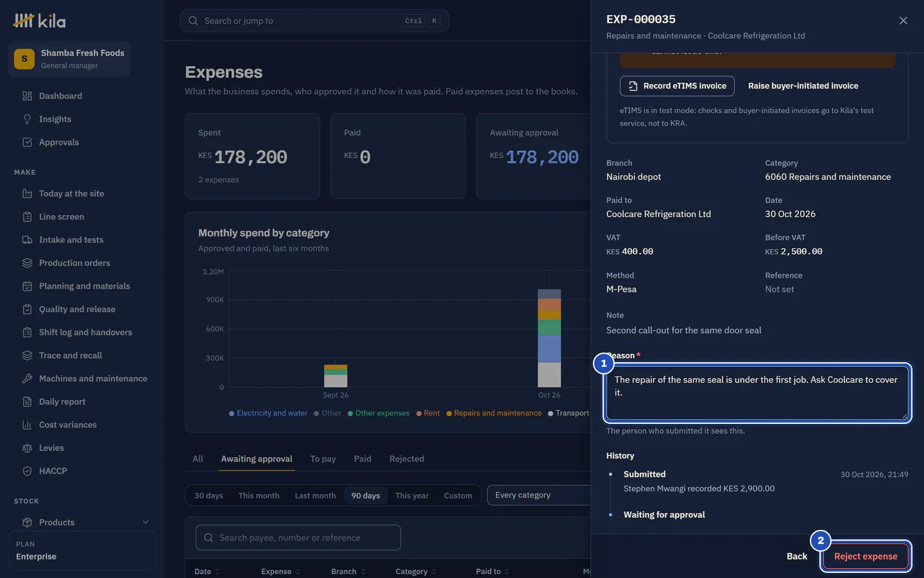
Task: Click HACCP shield icon
Action: pyautogui.click(x=27, y=471)
